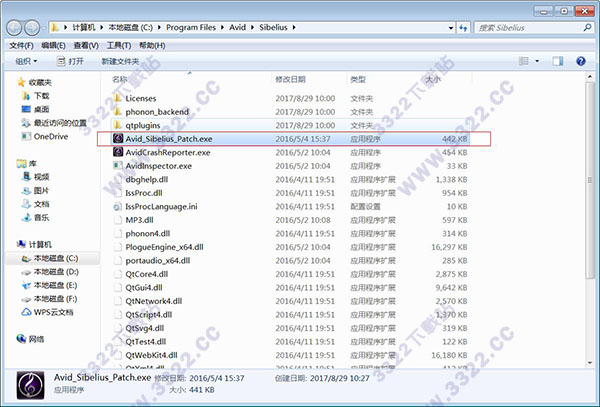Click the scrollbar down arrow
The width and height of the screenshot is (600, 407).
(590, 363)
